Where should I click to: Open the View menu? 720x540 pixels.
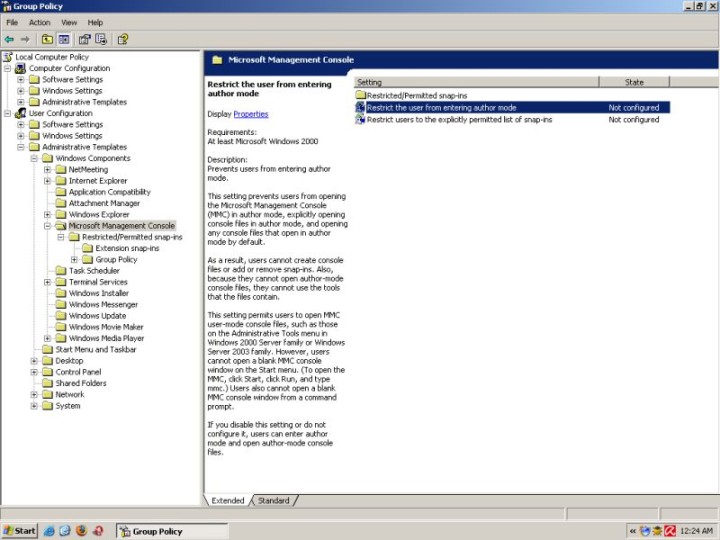click(68, 22)
